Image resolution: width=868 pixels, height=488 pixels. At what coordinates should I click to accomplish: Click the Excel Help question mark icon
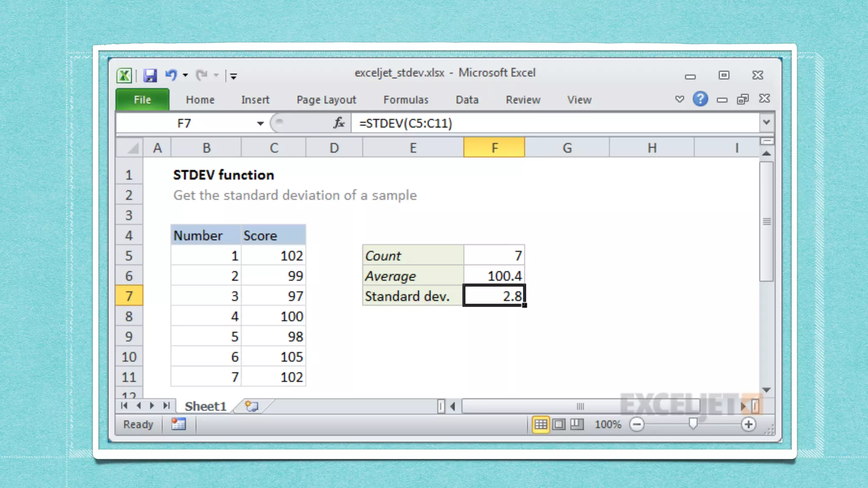(700, 99)
